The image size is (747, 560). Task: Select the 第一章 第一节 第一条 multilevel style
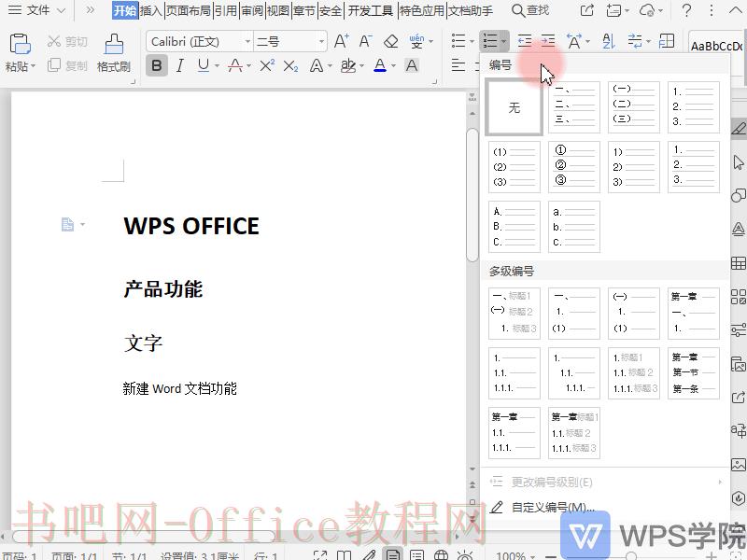click(x=694, y=372)
